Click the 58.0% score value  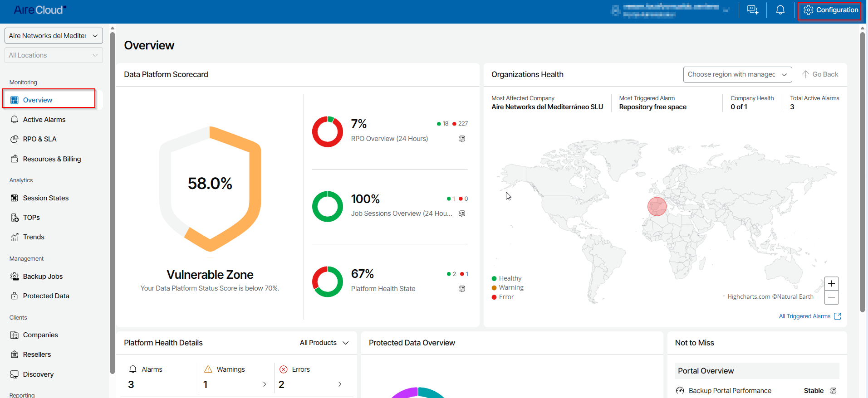[210, 184]
